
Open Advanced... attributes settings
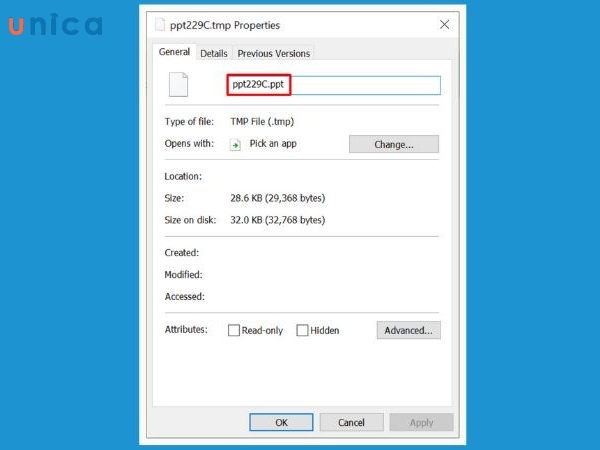(x=408, y=330)
